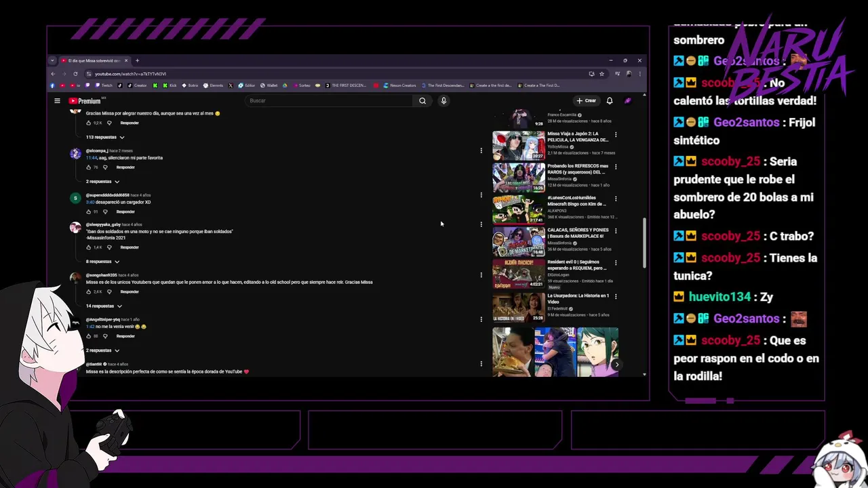Open the YouTube hamburger guide menu

click(58, 101)
